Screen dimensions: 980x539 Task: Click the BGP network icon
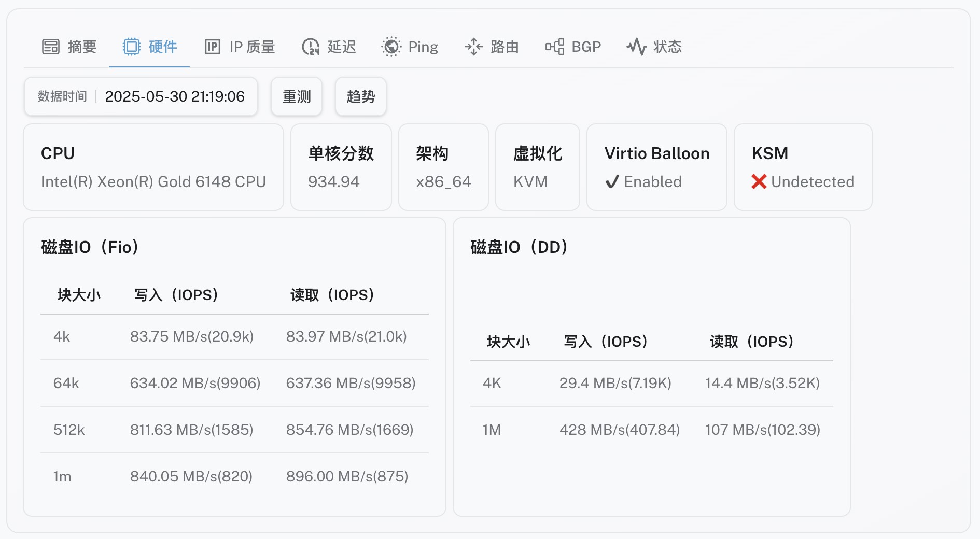(554, 47)
